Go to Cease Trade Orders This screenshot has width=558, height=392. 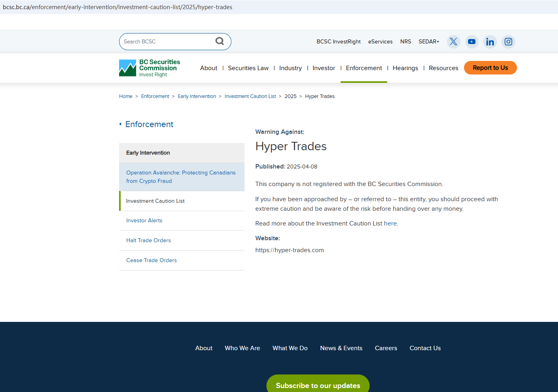pyautogui.click(x=151, y=261)
